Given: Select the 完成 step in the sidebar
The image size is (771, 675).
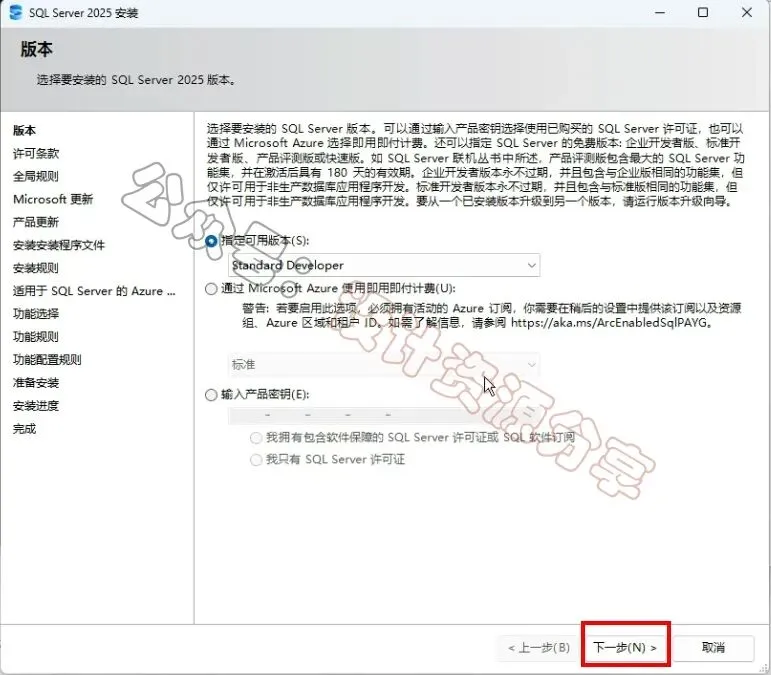Looking at the screenshot, I should point(25,429).
